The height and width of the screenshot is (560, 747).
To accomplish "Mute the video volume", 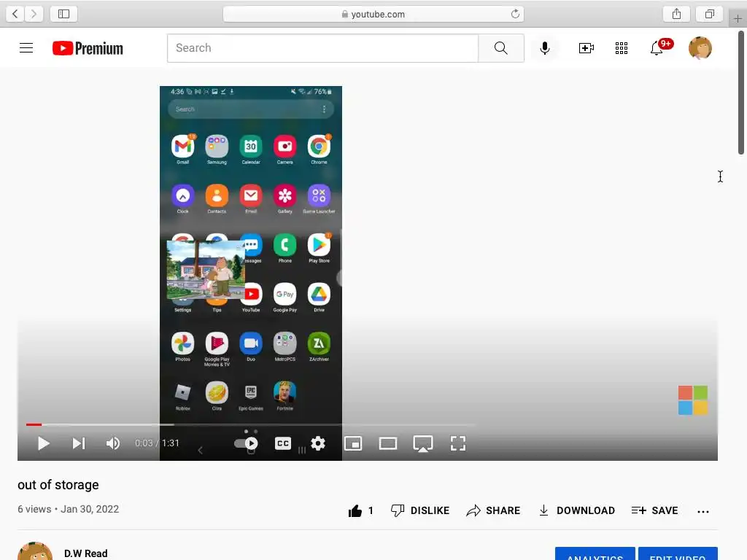I will 113,443.
